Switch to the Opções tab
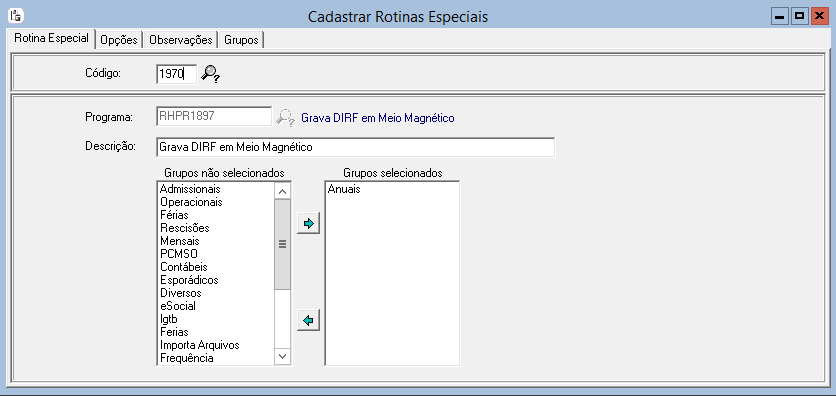 [x=119, y=40]
